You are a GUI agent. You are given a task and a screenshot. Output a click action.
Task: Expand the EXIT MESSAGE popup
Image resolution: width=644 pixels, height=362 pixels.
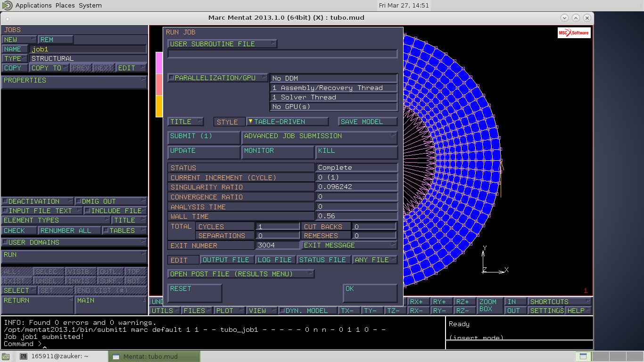349,245
